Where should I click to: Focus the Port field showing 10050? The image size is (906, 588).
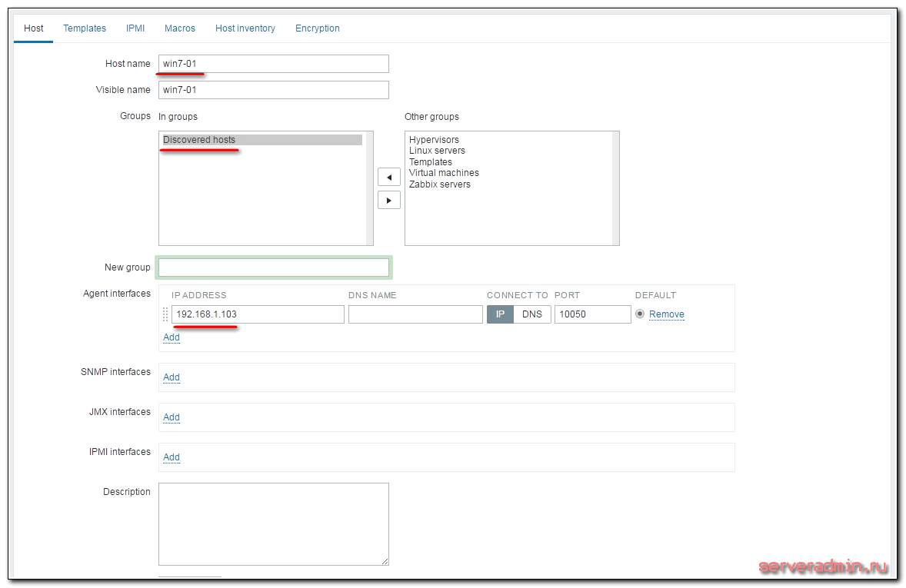coord(592,314)
